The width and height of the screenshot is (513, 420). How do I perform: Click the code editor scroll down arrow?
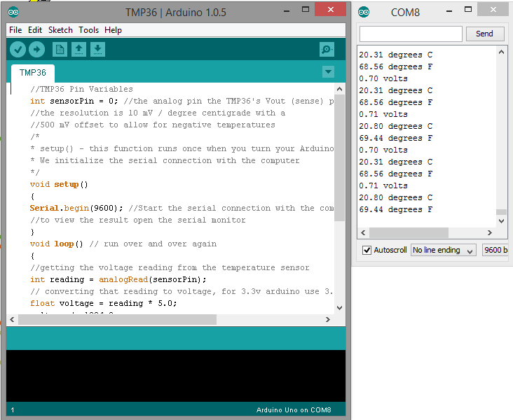point(340,307)
